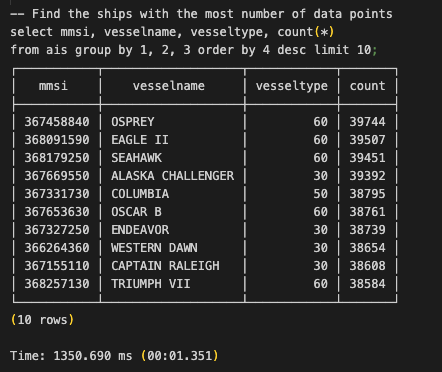Select the count value 39744
442x372 pixels.
pyautogui.click(x=367, y=122)
